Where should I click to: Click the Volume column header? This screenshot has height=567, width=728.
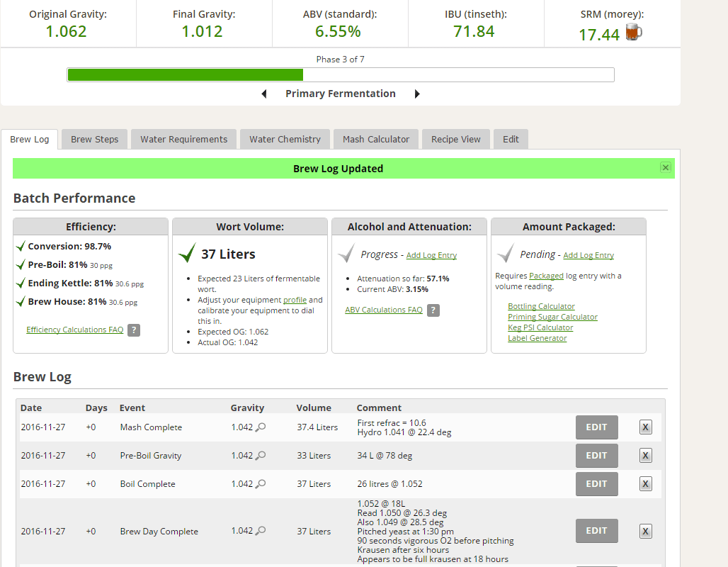314,408
